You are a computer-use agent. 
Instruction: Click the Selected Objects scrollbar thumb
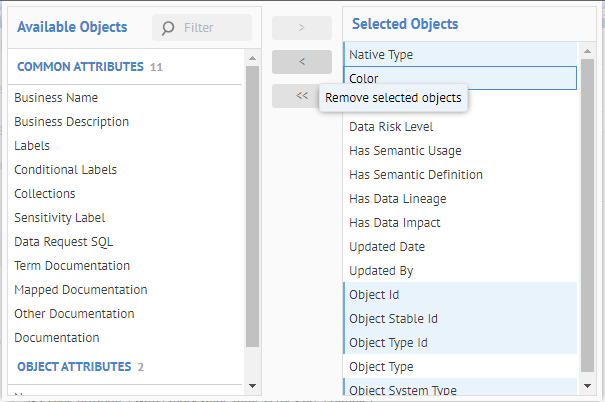point(587,216)
